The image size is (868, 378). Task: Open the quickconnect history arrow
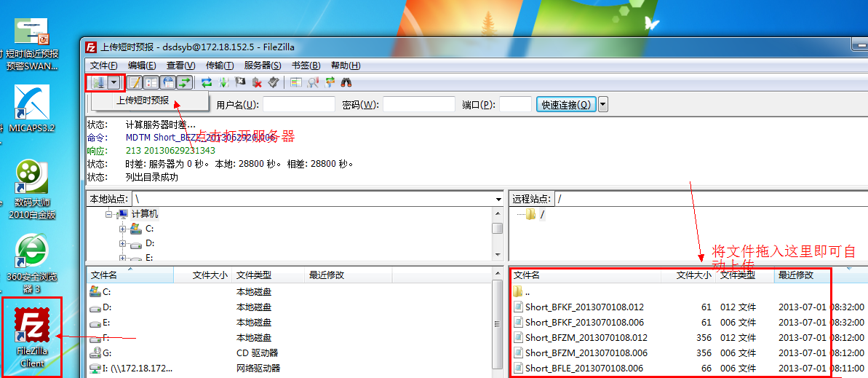tap(603, 104)
